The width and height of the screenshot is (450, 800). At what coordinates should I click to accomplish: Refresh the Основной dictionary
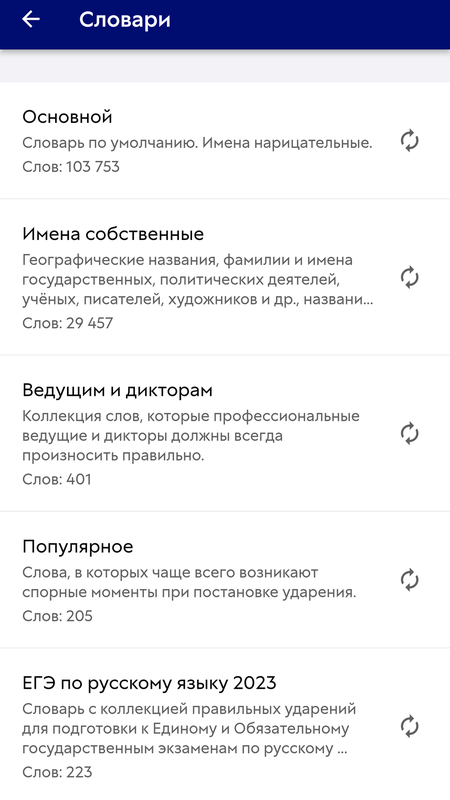pos(409,141)
